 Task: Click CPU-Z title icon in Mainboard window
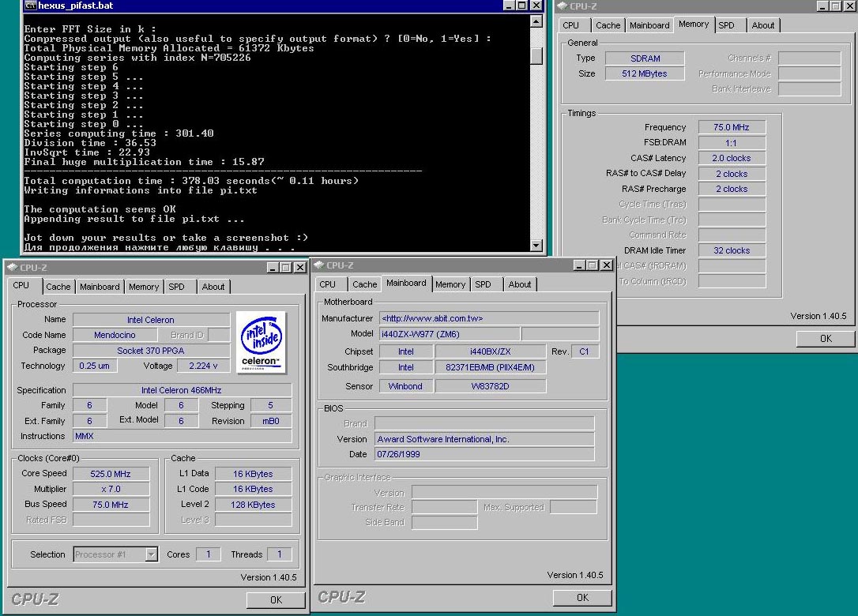point(319,265)
